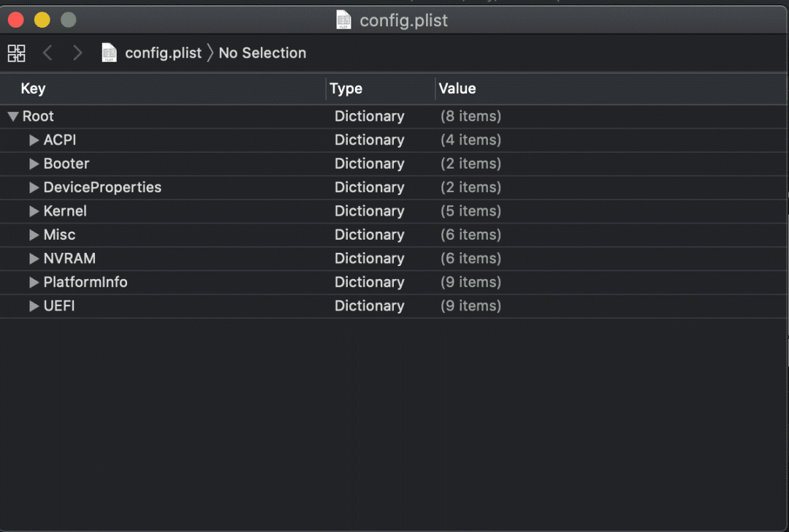The image size is (789, 532).
Task: Expand the UEFI dictionary triangle
Action: pos(34,306)
